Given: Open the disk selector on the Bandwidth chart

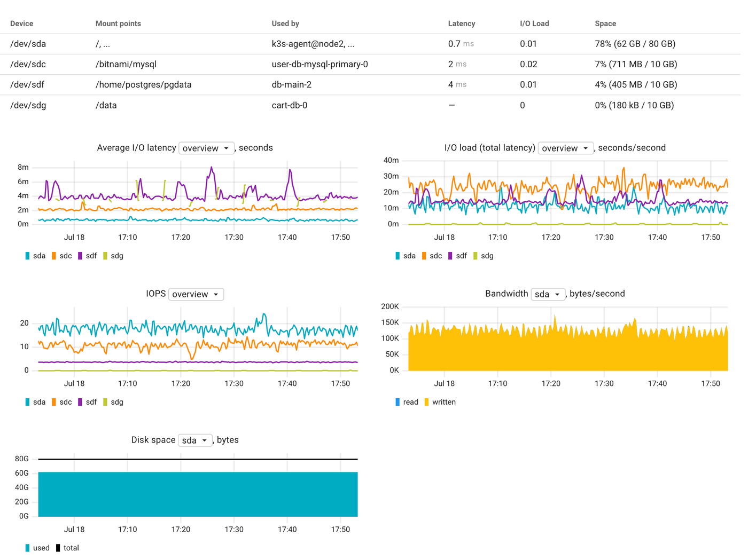Looking at the screenshot, I should [x=548, y=294].
